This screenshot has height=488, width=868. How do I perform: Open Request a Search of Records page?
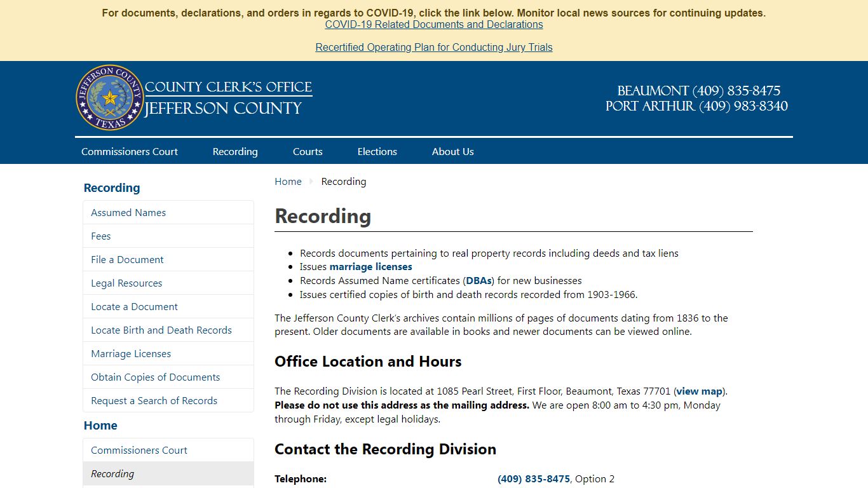(x=154, y=400)
